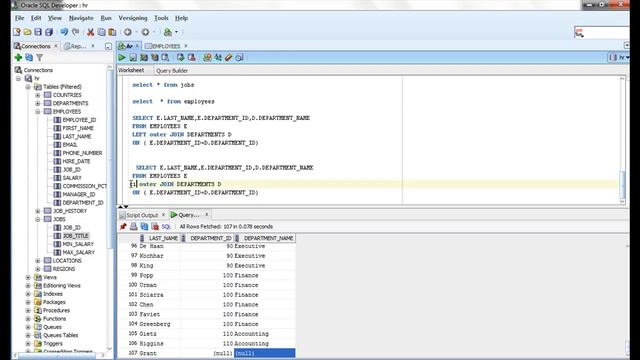Minimize the Connections panel
This screenshot has width=640, height=360.
108,47
